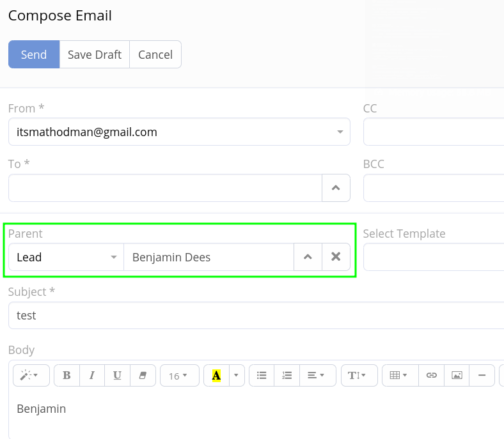Insert an unordered bullet list
The image size is (504, 439).
click(x=262, y=376)
